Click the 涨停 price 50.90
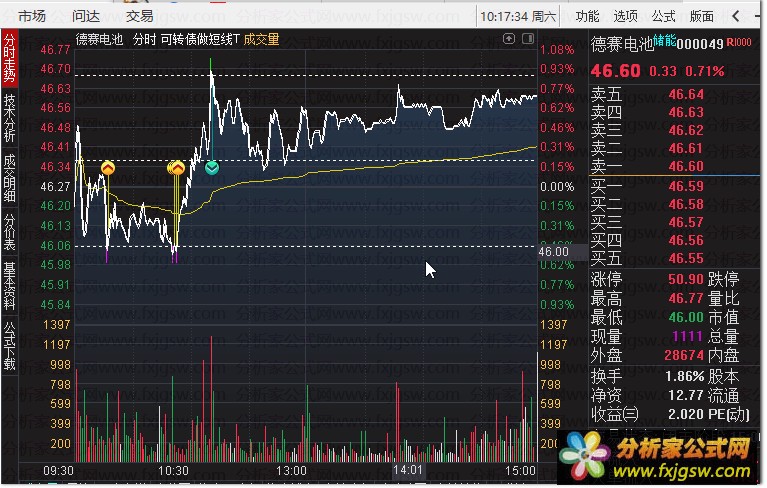The height and width of the screenshot is (488, 767). pos(686,279)
